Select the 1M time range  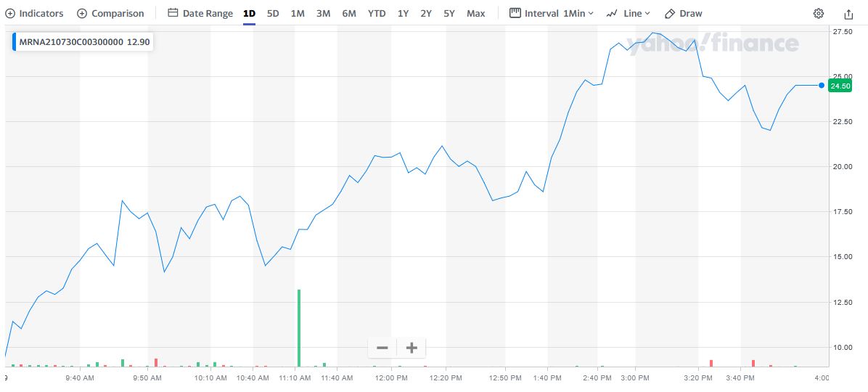click(298, 13)
